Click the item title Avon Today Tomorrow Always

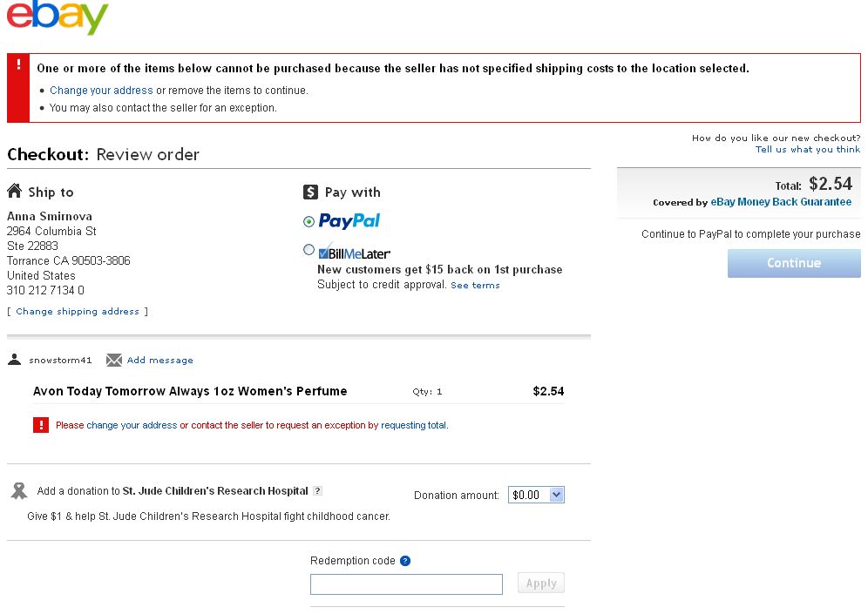[190, 391]
